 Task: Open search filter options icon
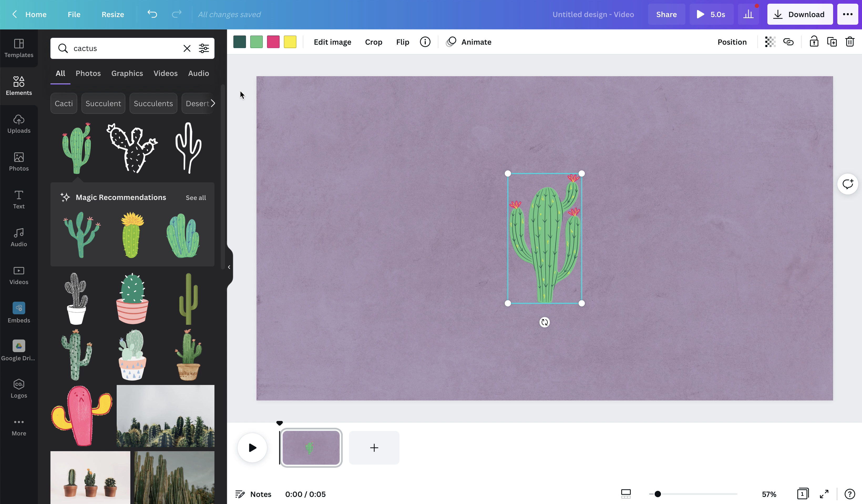(204, 48)
